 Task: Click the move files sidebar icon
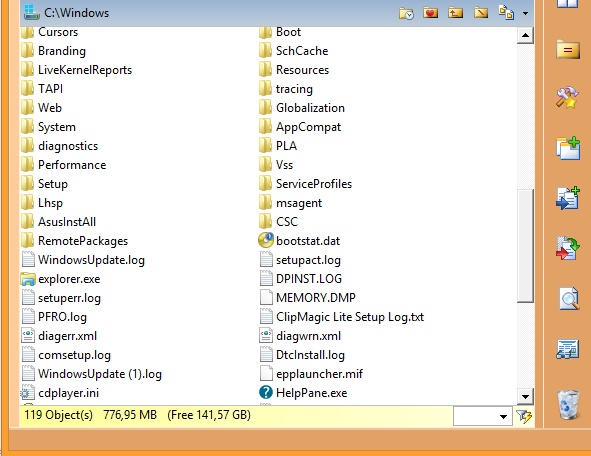(x=568, y=248)
